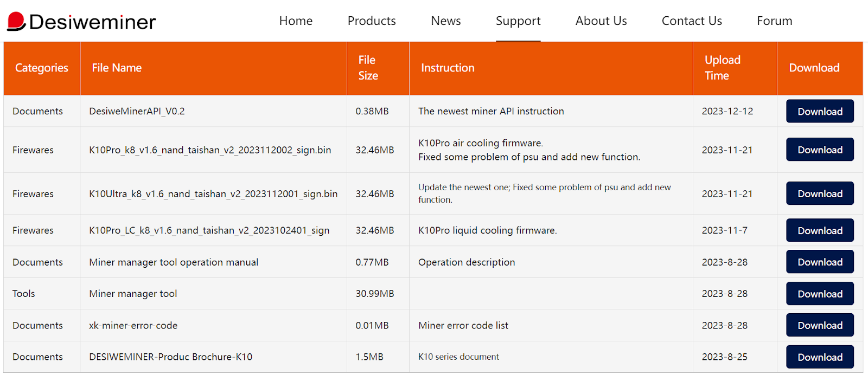Select the Support navigation tab
The height and width of the screenshot is (375, 868).
pyautogui.click(x=518, y=21)
